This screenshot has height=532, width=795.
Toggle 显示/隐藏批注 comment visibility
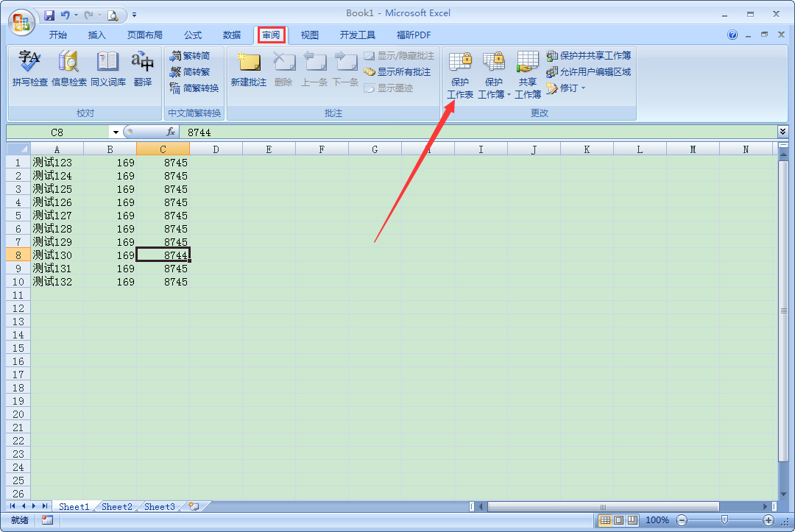pyautogui.click(x=400, y=55)
